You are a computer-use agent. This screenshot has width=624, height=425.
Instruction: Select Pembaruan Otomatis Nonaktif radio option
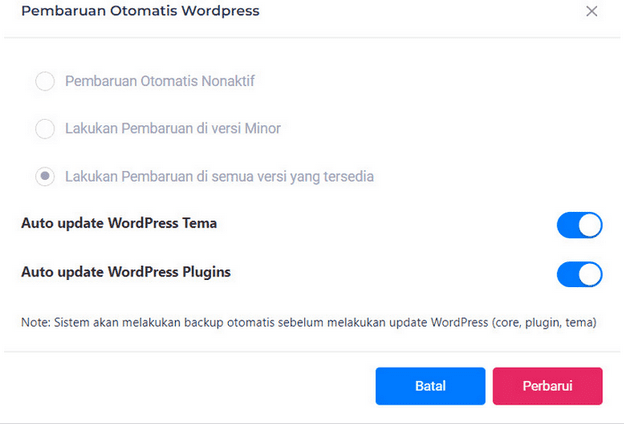(x=45, y=81)
